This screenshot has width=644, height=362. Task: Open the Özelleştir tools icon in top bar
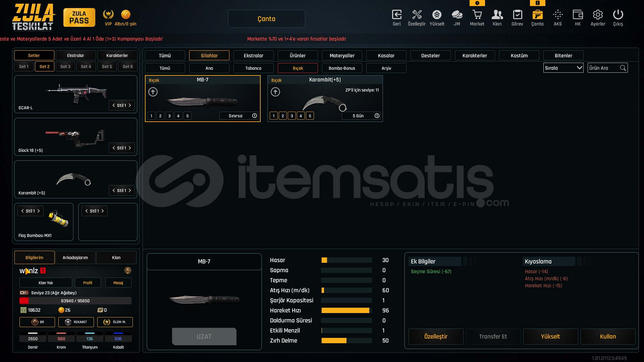click(x=417, y=15)
